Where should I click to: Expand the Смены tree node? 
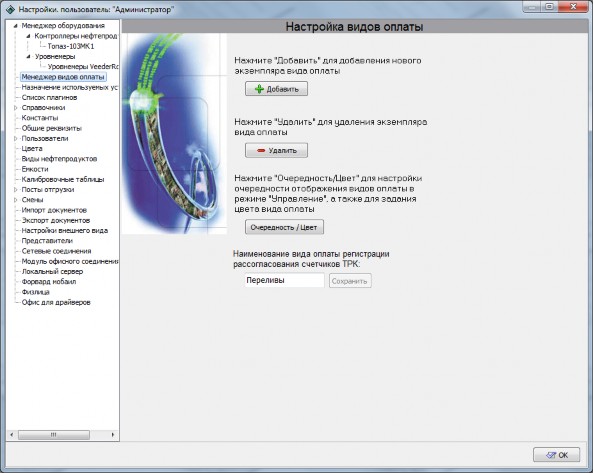coord(16,200)
